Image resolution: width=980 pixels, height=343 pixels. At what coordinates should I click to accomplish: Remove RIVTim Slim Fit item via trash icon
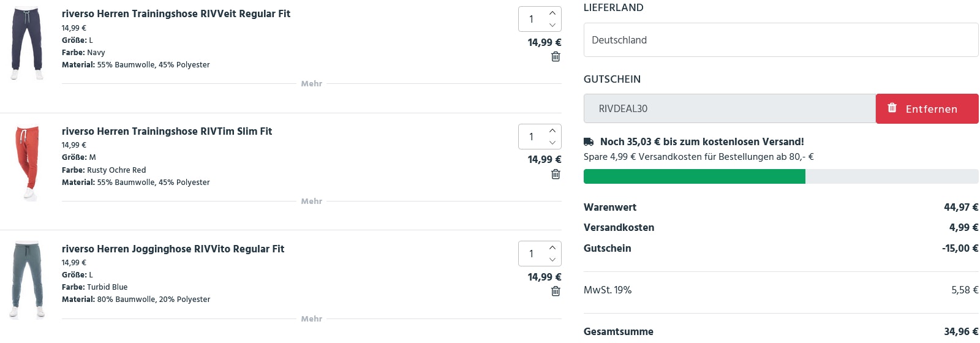pos(556,175)
